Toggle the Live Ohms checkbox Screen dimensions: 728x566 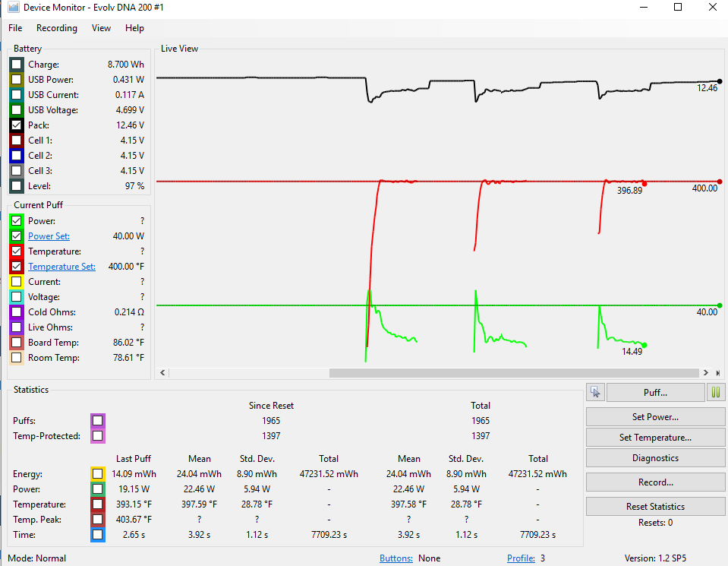[x=17, y=327]
